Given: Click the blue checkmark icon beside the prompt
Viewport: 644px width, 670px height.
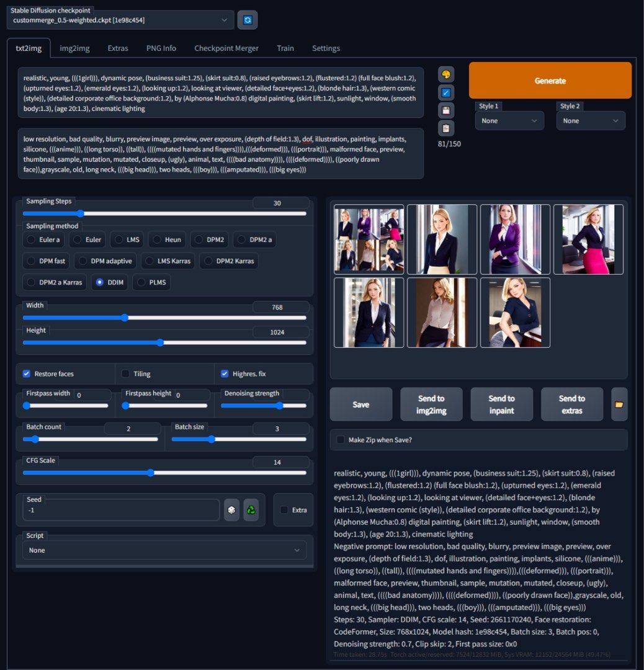Looking at the screenshot, I should tap(445, 93).
